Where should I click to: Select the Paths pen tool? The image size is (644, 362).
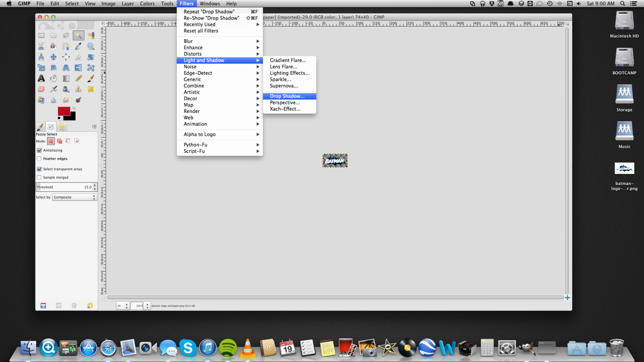coord(66,46)
